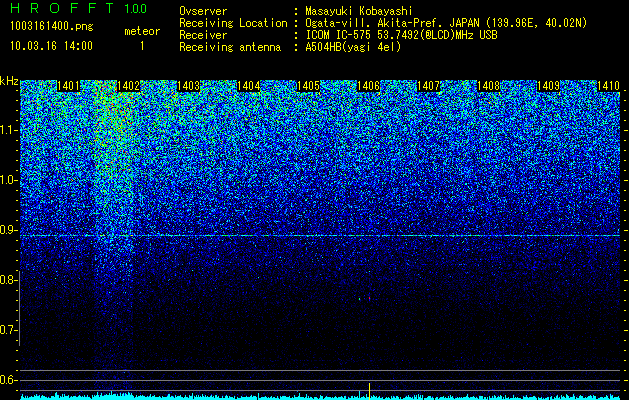This screenshot has width=629, height=400.
Task: Click the Receiving antenna field label
Action: coord(230,47)
